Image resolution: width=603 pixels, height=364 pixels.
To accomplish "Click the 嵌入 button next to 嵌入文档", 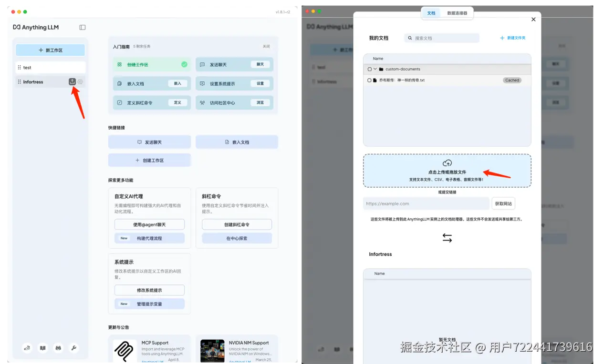I will [x=177, y=83].
